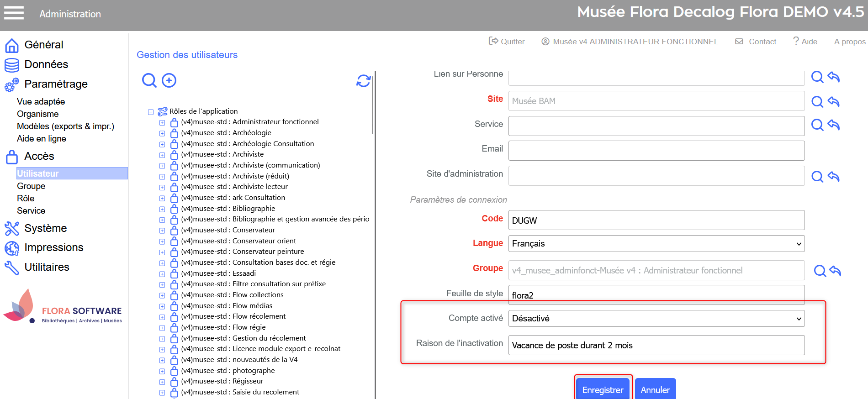This screenshot has width=868, height=399.
Task: Click the Annuler button
Action: pyautogui.click(x=655, y=389)
